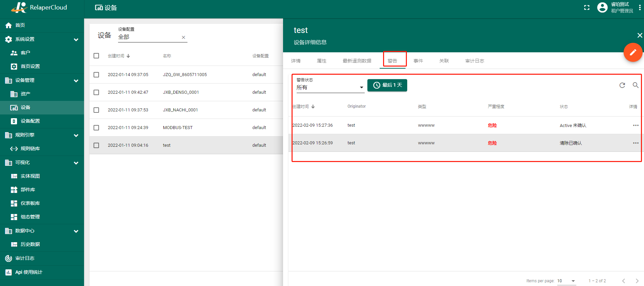Switch to the 最新遥测数据 tab

coord(357,61)
